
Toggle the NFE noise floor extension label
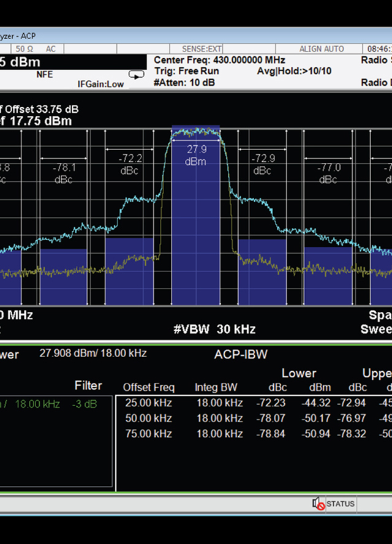click(45, 74)
